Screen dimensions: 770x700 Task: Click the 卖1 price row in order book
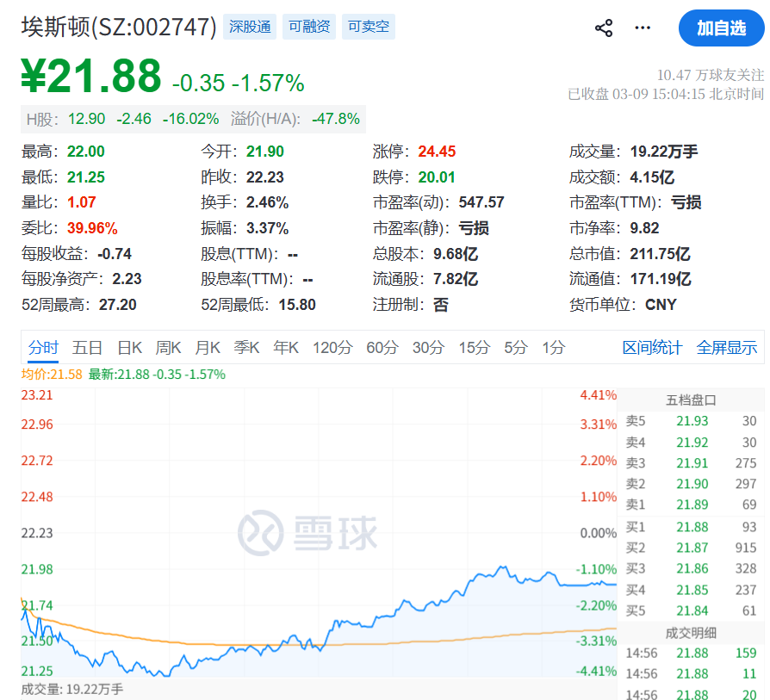691,505
